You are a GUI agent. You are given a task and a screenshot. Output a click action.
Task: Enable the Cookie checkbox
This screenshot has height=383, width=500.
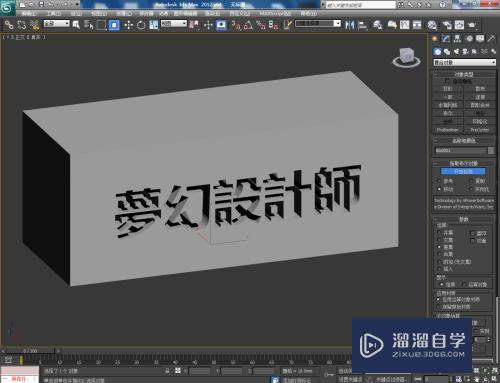click(472, 240)
